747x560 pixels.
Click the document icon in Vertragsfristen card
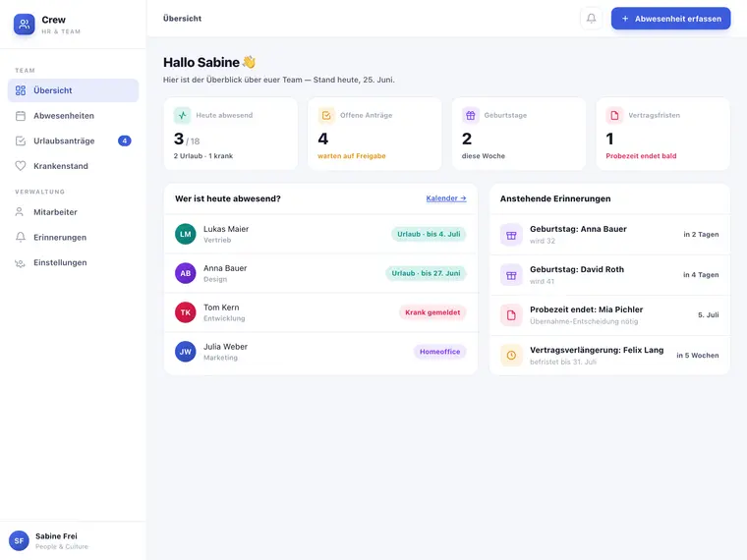[614, 115]
